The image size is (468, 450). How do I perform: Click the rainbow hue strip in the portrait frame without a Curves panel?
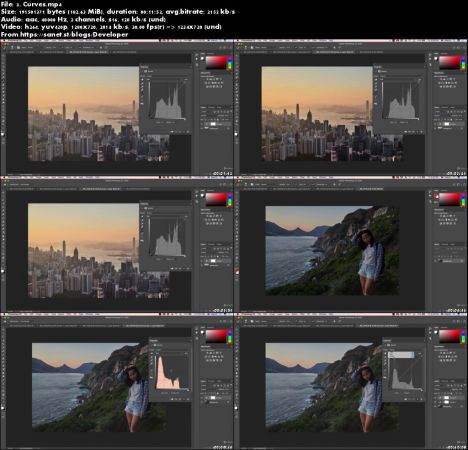[463, 199]
